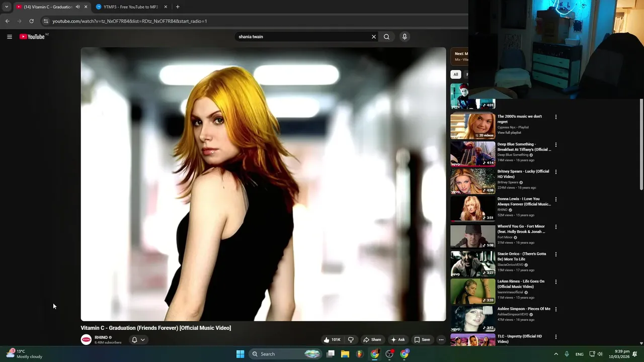Open options for Fort Minor video
The image size is (644, 362).
click(556, 227)
